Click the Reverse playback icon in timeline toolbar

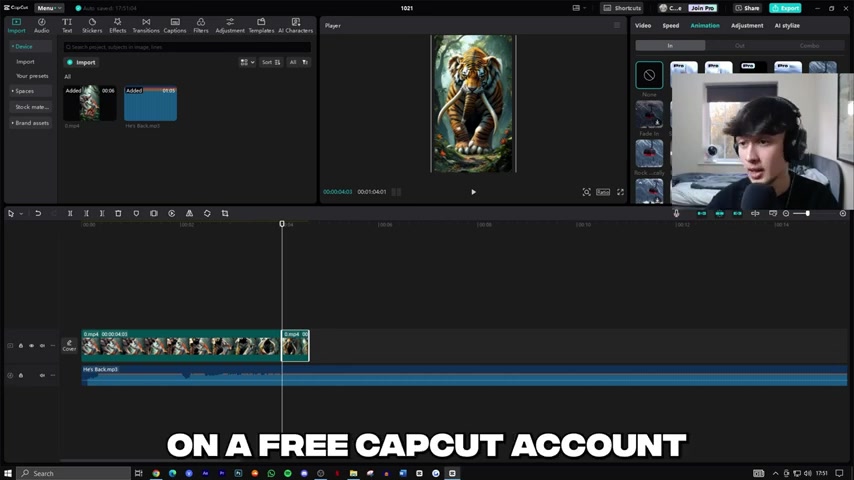172,214
